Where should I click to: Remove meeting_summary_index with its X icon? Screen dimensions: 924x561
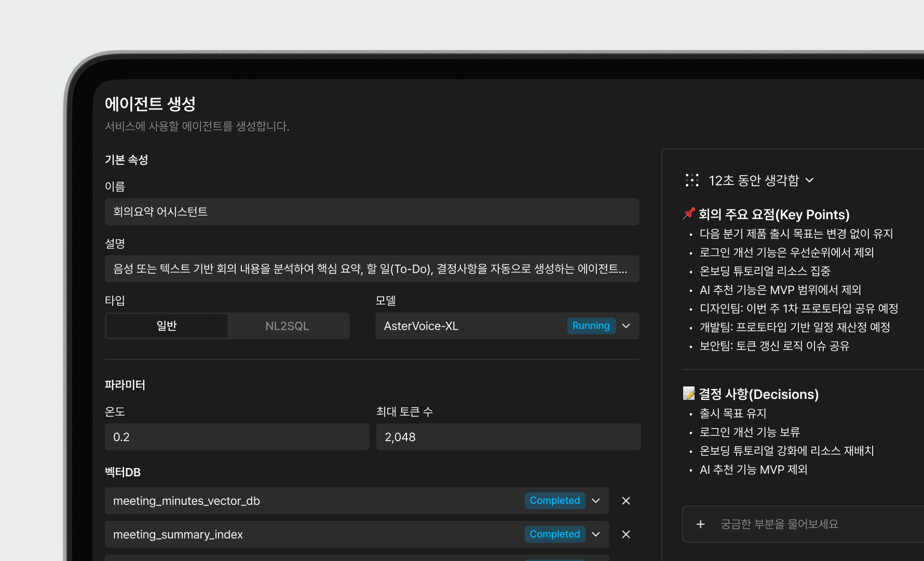click(626, 535)
